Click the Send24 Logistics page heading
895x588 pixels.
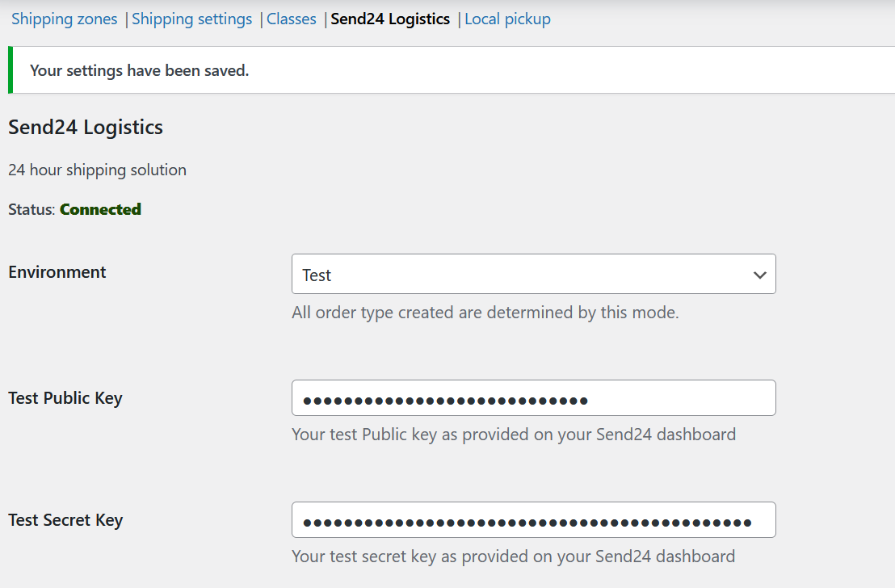tap(86, 127)
